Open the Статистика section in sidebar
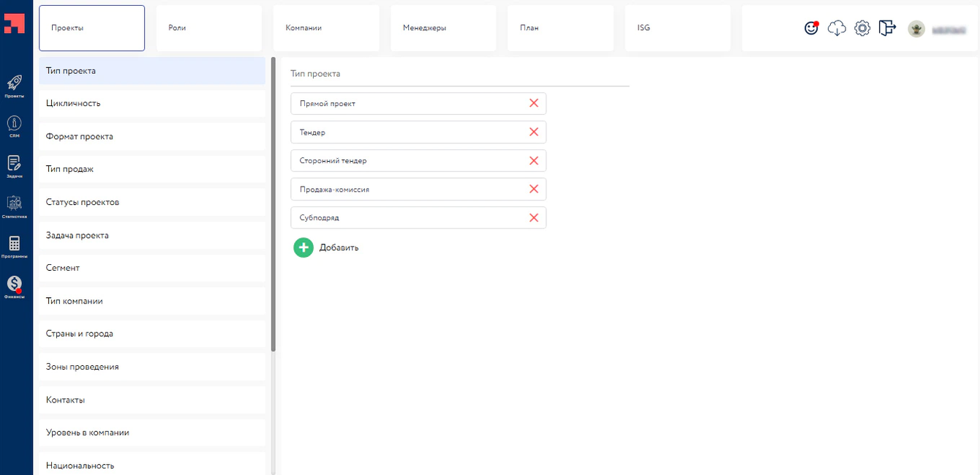The height and width of the screenshot is (475, 980). [14, 203]
